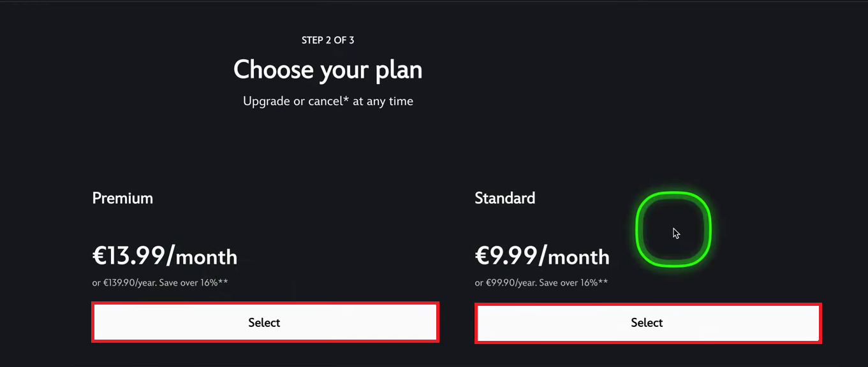This screenshot has height=367, width=868.
Task: Click the double asterisk on Standard savings
Action: (603, 281)
